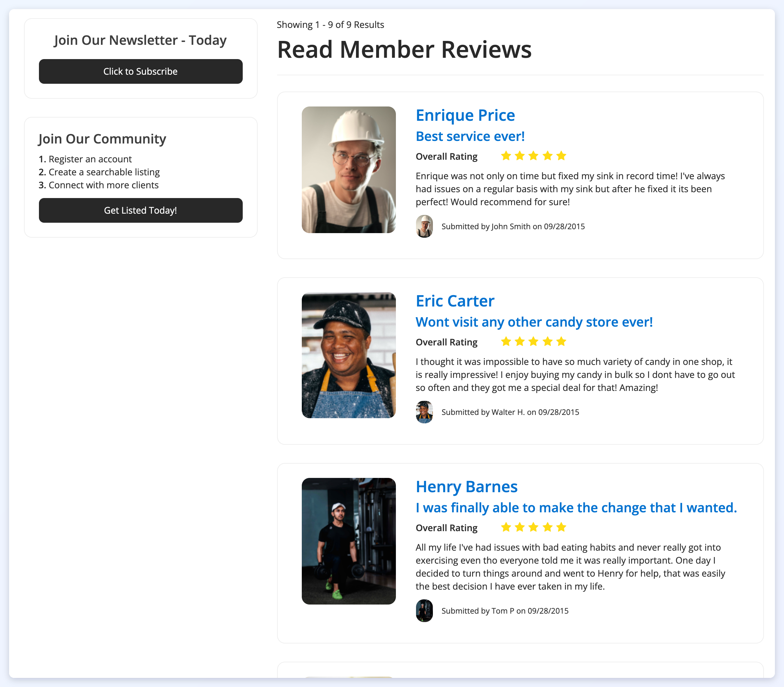Click the 'Read Member Reviews' heading
The height and width of the screenshot is (687, 784).
(x=404, y=49)
